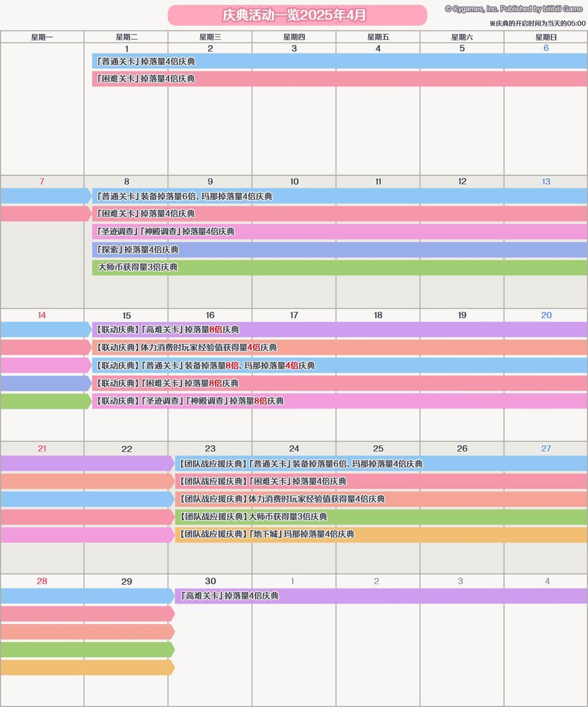The image size is (588, 707).
Task: Click orange 【团队战应援庆典】「地下城」玛那掉落量4倍庆典 bar
Action: 381,534
